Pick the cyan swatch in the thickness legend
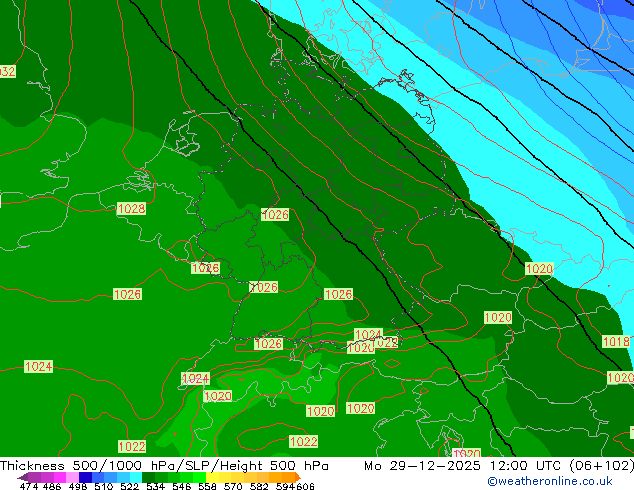This screenshot has height=490, width=634. 135,477
